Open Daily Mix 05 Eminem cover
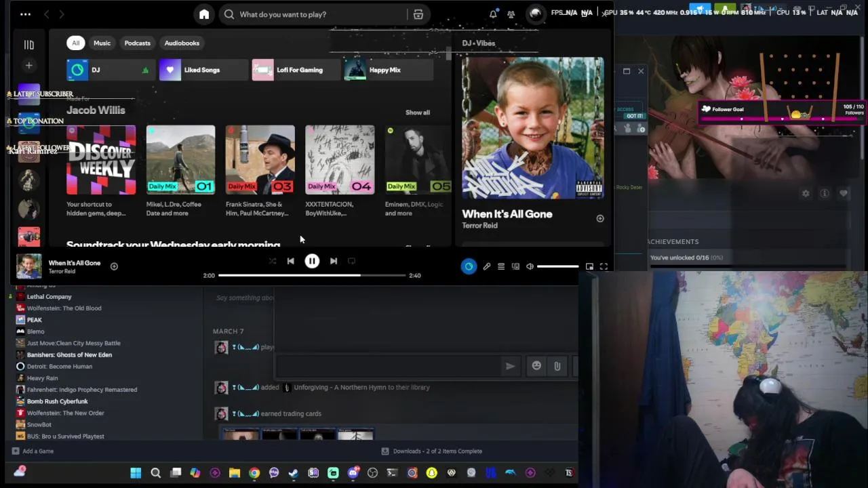868x488 pixels. (x=418, y=160)
